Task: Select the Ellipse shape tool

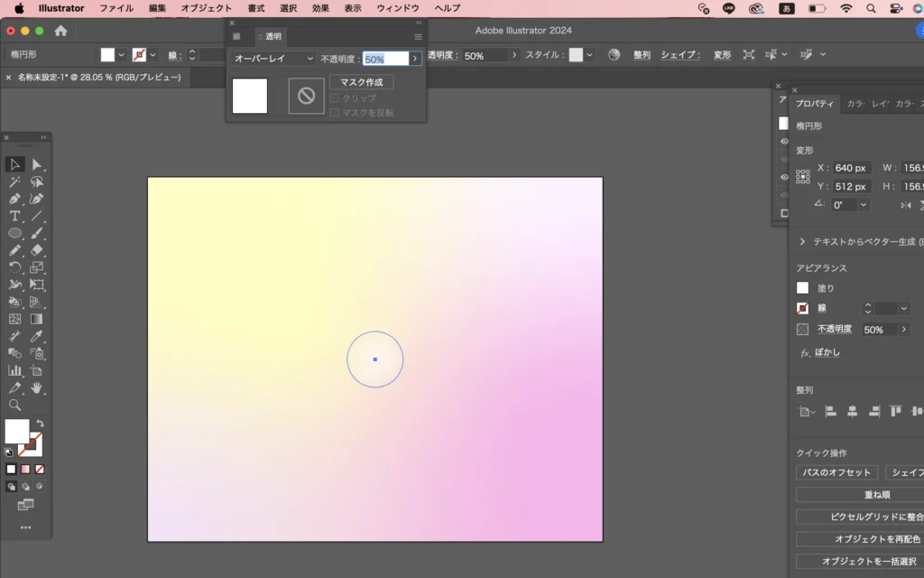Action: (15, 233)
